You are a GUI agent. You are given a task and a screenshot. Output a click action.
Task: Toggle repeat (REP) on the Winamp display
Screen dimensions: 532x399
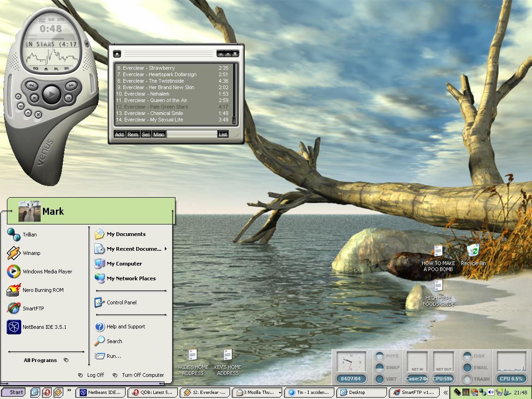click(42, 19)
